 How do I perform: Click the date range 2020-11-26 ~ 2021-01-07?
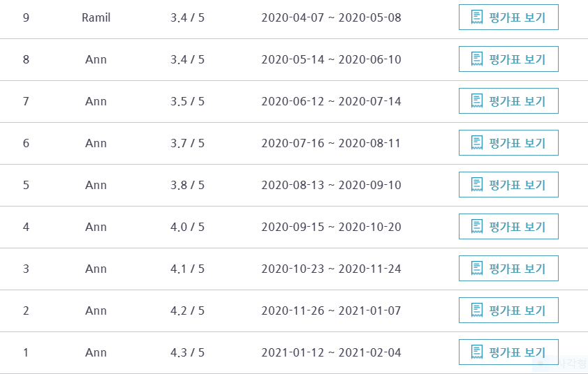(x=331, y=311)
